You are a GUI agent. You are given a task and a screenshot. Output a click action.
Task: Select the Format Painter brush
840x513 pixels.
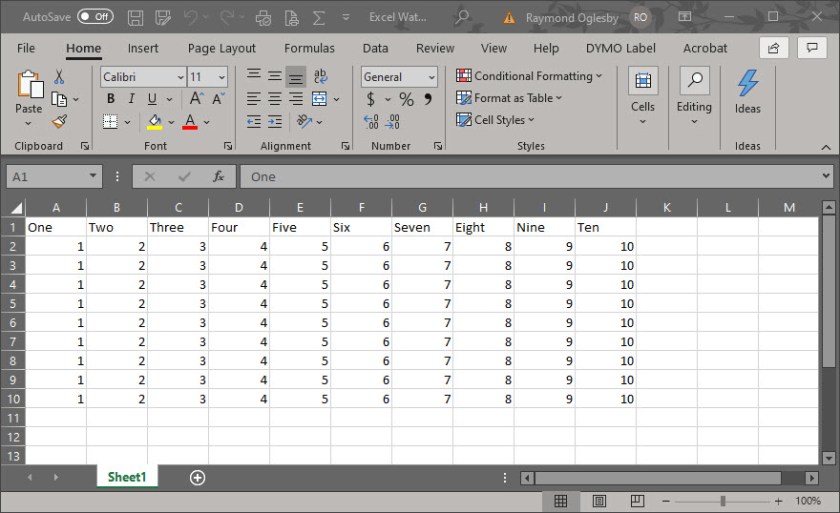tap(59, 122)
